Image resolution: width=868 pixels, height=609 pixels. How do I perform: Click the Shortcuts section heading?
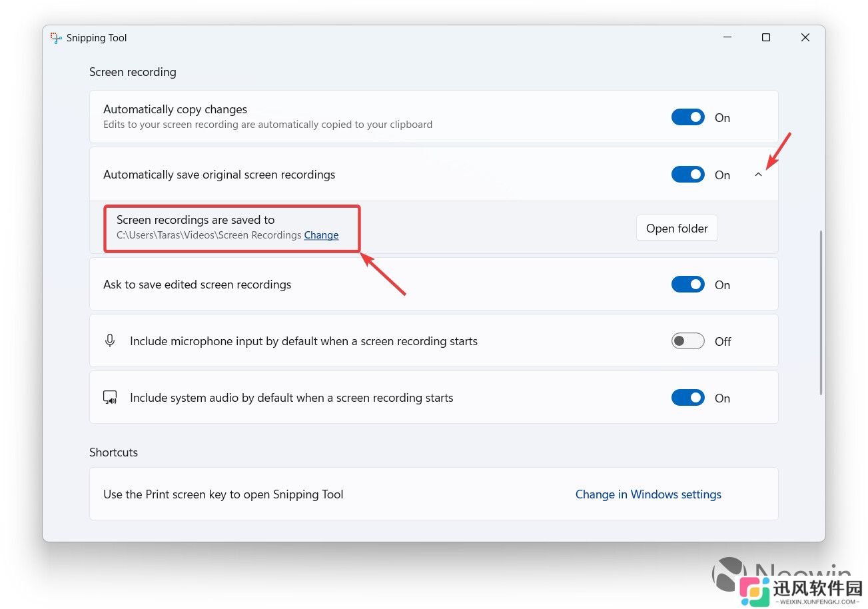(x=113, y=452)
